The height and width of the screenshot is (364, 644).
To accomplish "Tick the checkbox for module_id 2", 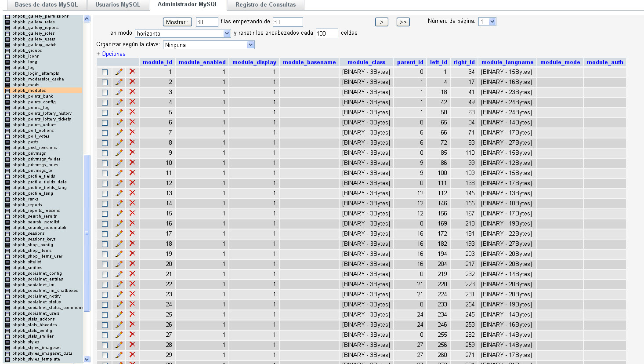I will click(x=105, y=82).
